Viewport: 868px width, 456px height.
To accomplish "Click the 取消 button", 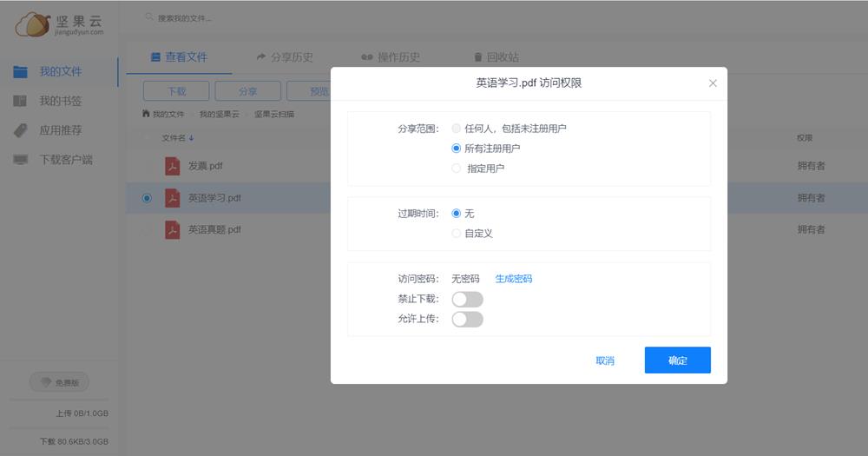I will pyautogui.click(x=605, y=360).
